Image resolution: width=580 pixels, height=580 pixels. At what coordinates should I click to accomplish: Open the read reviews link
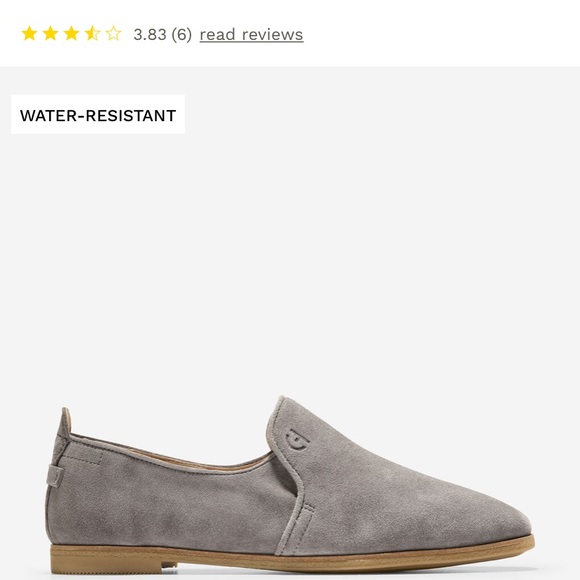(252, 35)
